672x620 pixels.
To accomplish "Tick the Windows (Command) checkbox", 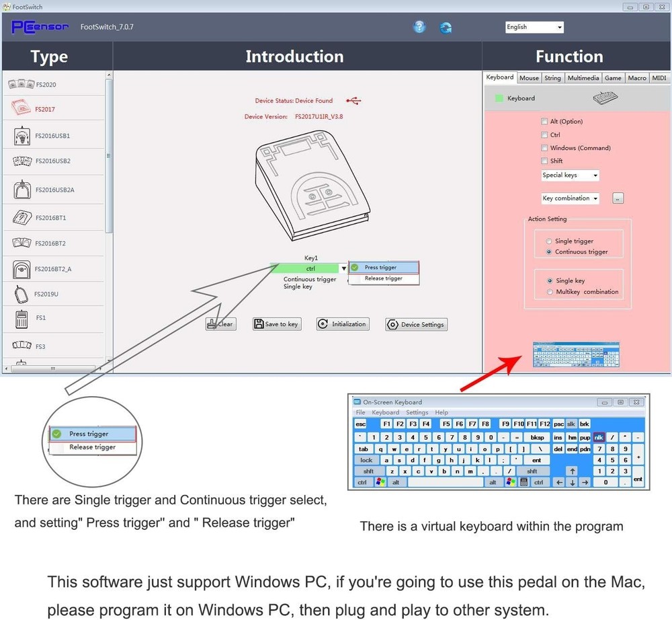I will tap(544, 148).
